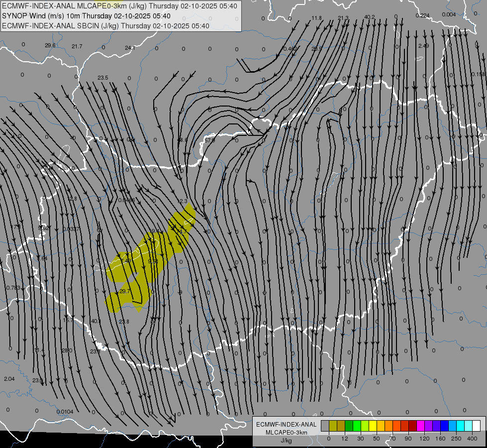This screenshot has height=448, width=487.
Task: Click the map value 12.3
Action: 183,202
